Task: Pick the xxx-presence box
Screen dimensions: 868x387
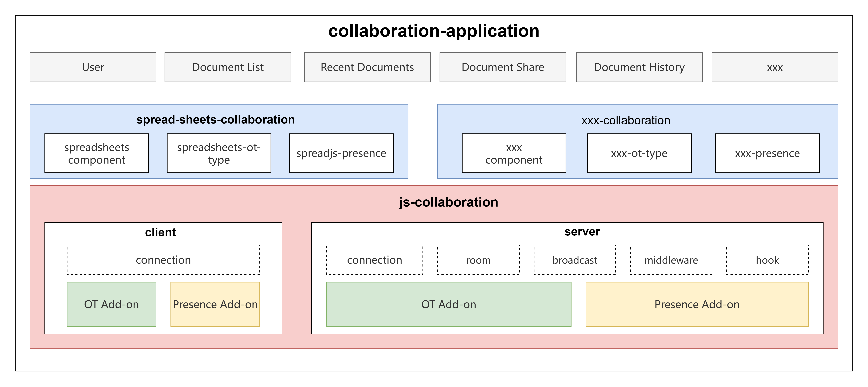Action: tap(768, 153)
